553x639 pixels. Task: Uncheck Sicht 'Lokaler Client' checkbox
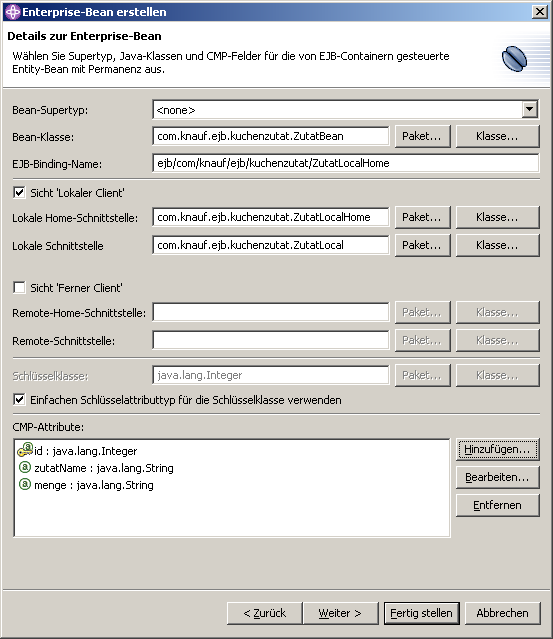[19, 192]
